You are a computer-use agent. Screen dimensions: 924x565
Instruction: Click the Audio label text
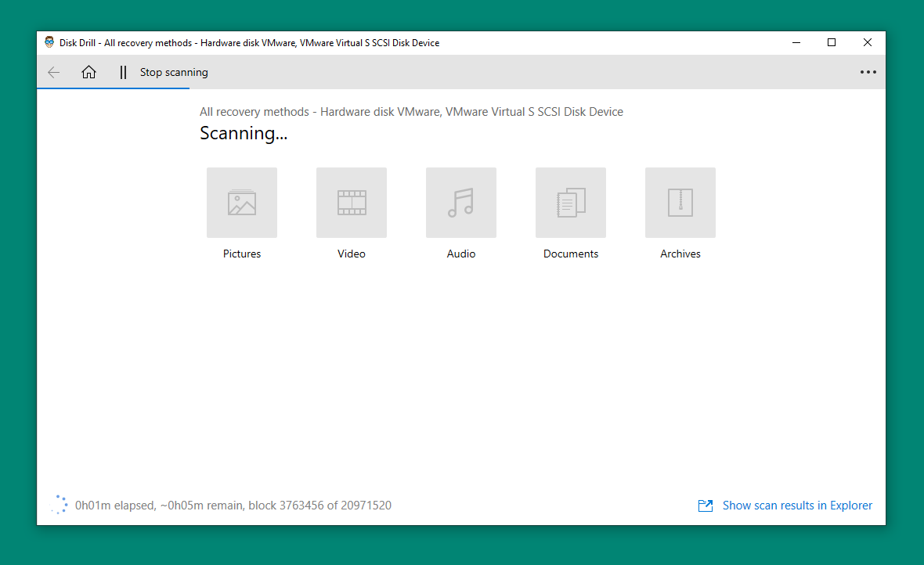point(460,254)
